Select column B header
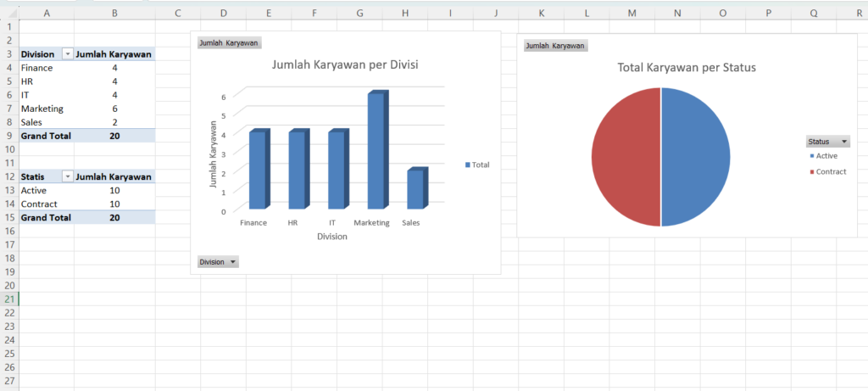The image size is (868, 391). click(x=114, y=14)
